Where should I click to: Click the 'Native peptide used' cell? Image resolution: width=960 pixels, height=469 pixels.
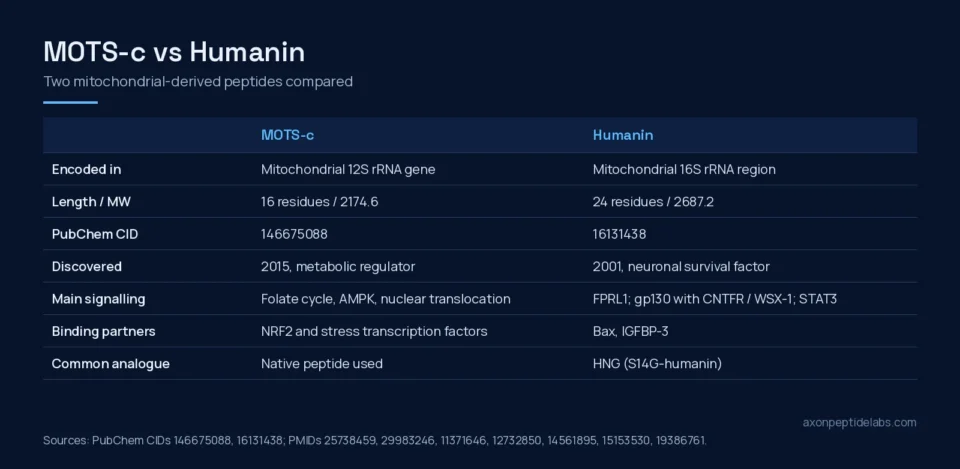point(321,364)
